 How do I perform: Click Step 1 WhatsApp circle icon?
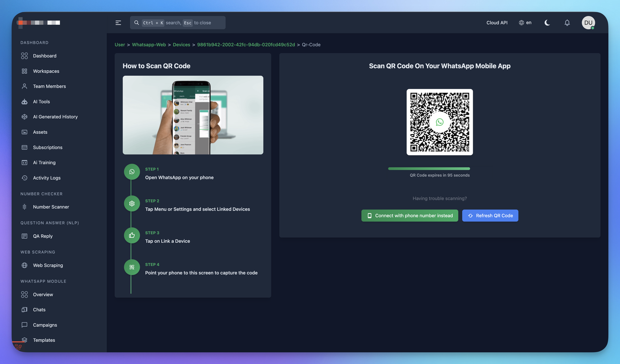pos(132,172)
